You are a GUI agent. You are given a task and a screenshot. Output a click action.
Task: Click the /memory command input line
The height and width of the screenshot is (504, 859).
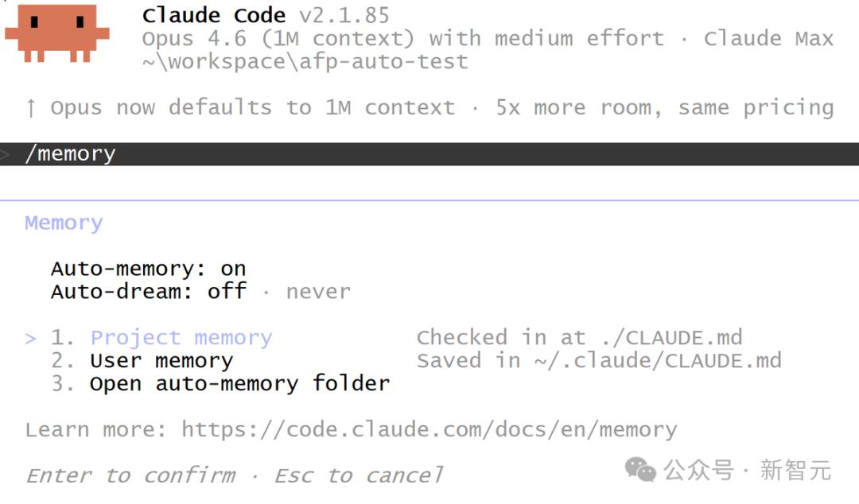(x=429, y=154)
